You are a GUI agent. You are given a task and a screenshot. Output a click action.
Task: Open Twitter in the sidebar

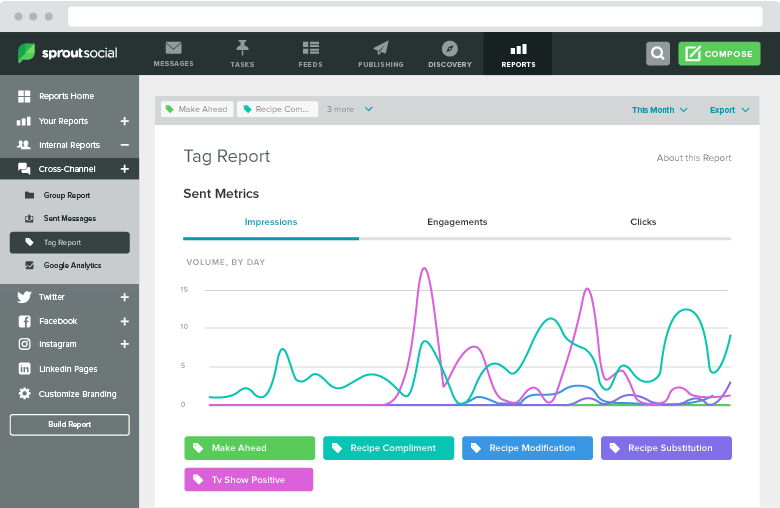tap(52, 297)
